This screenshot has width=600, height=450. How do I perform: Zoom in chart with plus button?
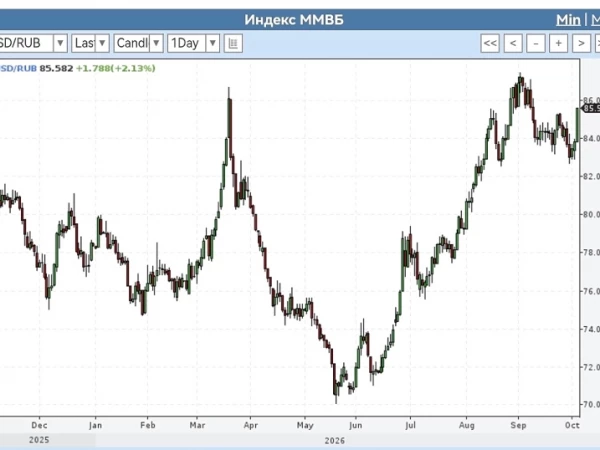tap(558, 43)
